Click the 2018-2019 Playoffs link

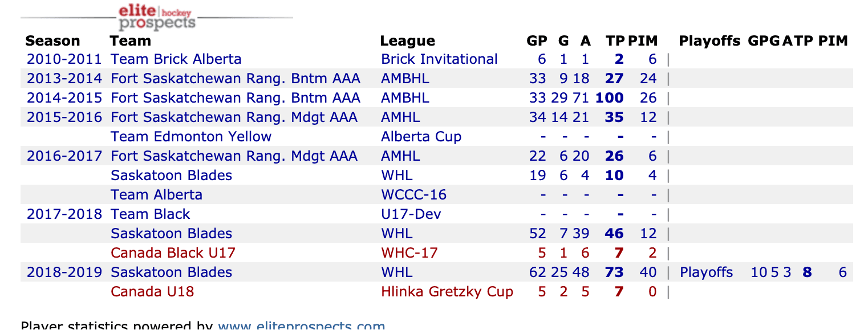pyautogui.click(x=706, y=272)
